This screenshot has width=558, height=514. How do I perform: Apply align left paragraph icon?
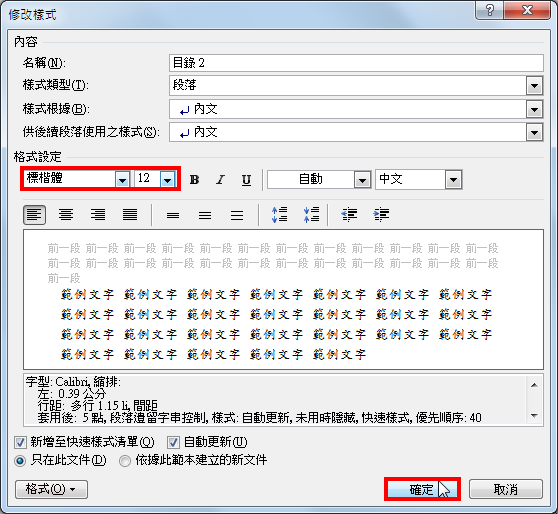pyautogui.click(x=34, y=215)
